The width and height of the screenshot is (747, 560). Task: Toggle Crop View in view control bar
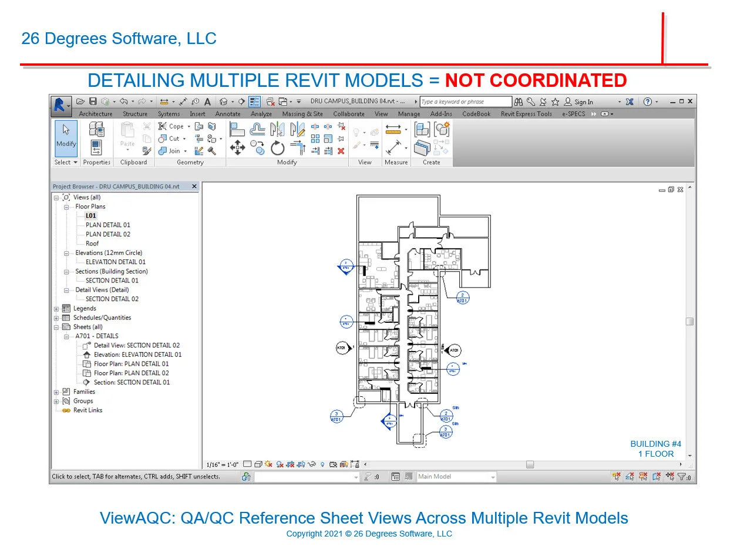tap(291, 464)
